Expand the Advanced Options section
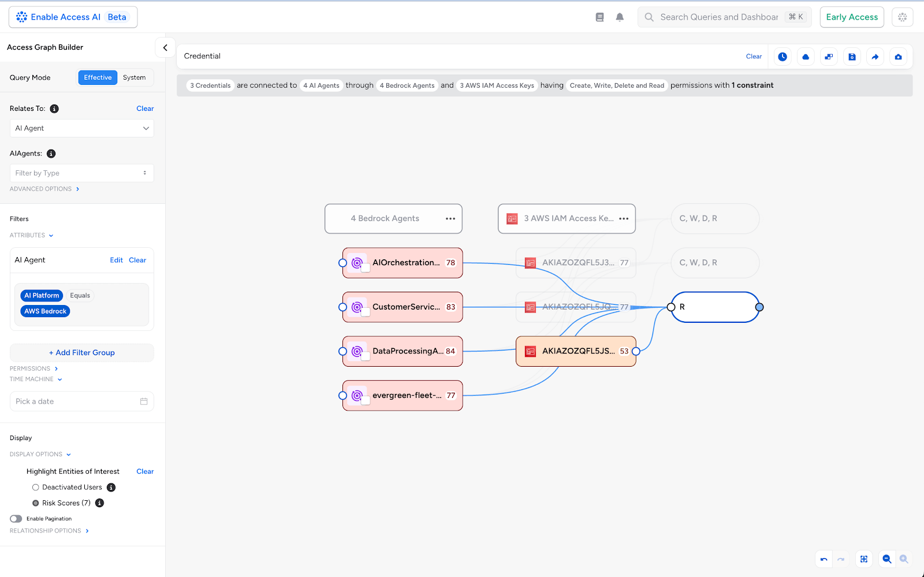Viewport: 924px width, 577px height. (44, 189)
